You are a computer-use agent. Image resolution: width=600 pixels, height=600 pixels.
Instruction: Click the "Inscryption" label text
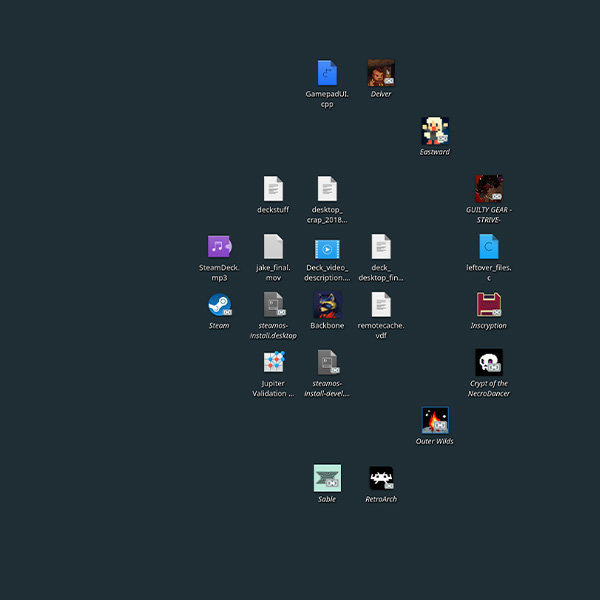point(489,325)
